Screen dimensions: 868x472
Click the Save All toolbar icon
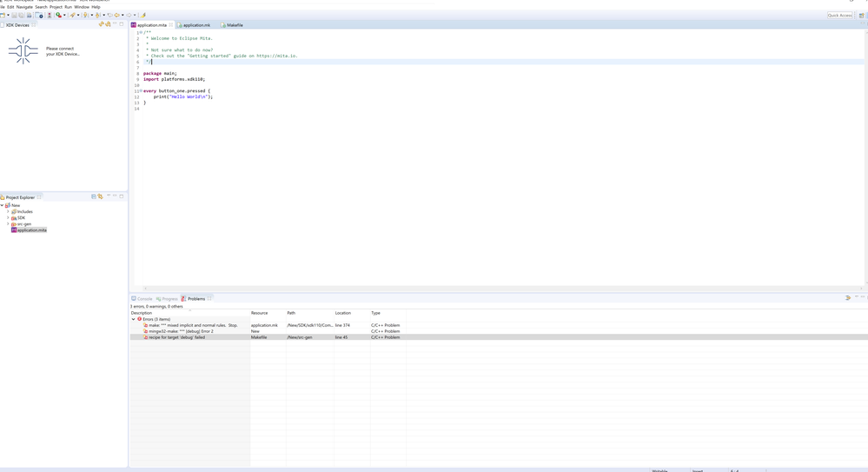22,15
